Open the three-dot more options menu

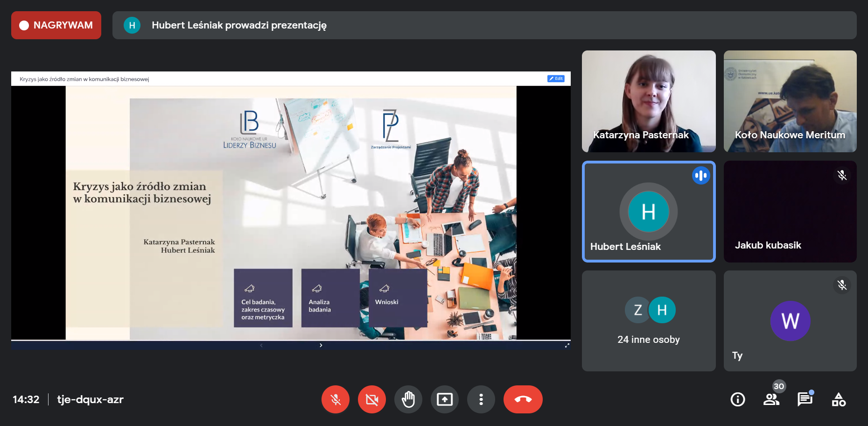point(481,399)
